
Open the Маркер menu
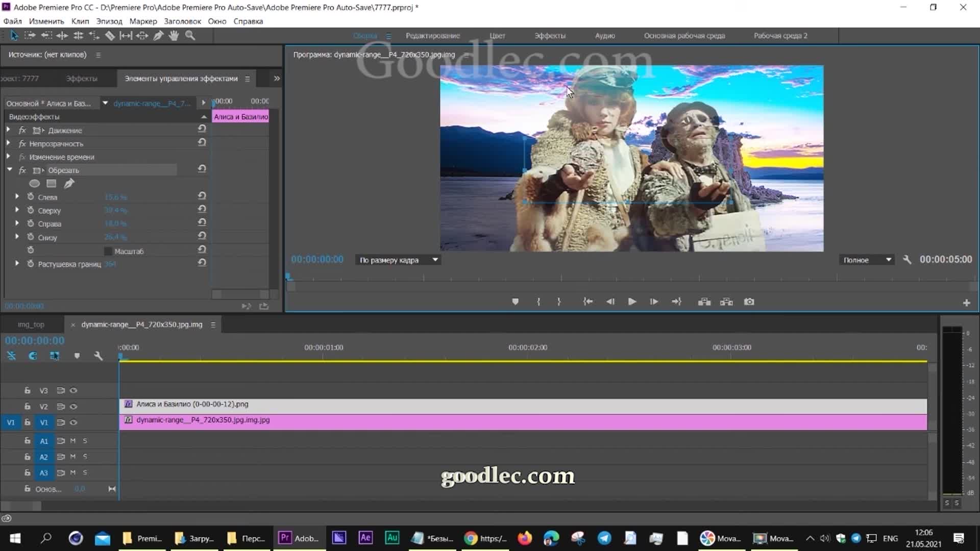point(143,21)
